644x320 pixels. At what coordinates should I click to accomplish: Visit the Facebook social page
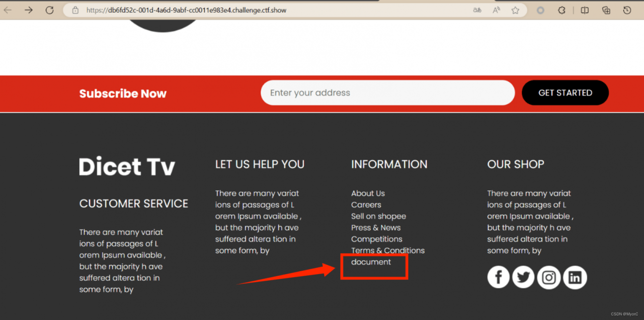coord(499,277)
